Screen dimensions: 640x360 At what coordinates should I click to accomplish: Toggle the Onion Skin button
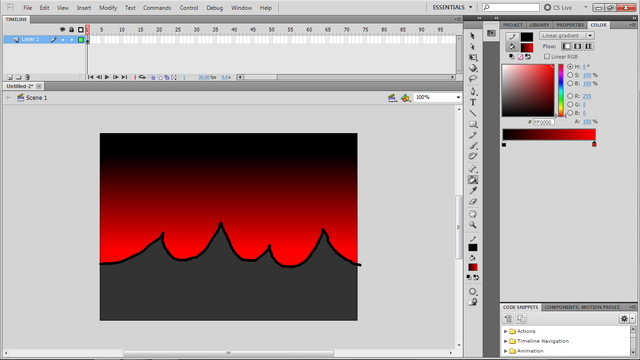153,77
